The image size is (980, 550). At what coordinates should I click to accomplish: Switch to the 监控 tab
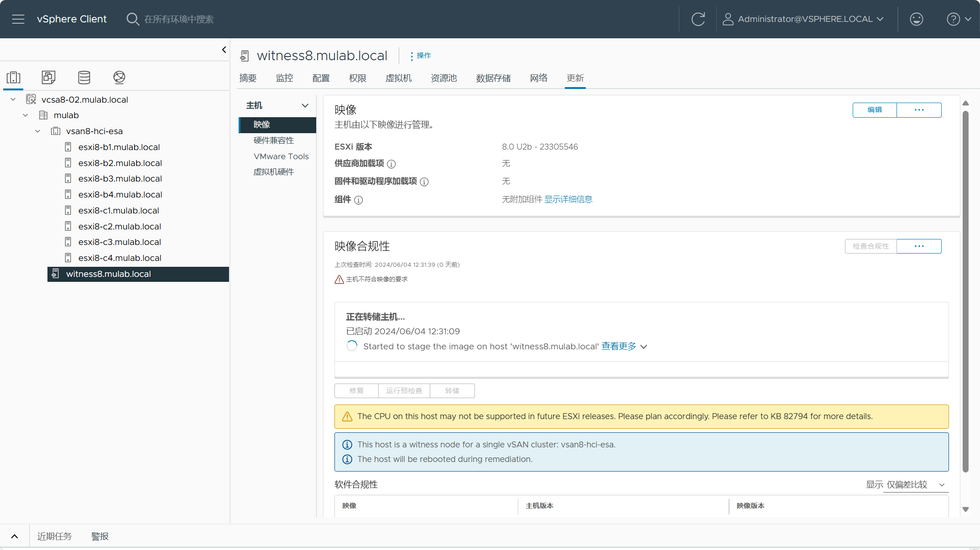(x=284, y=78)
